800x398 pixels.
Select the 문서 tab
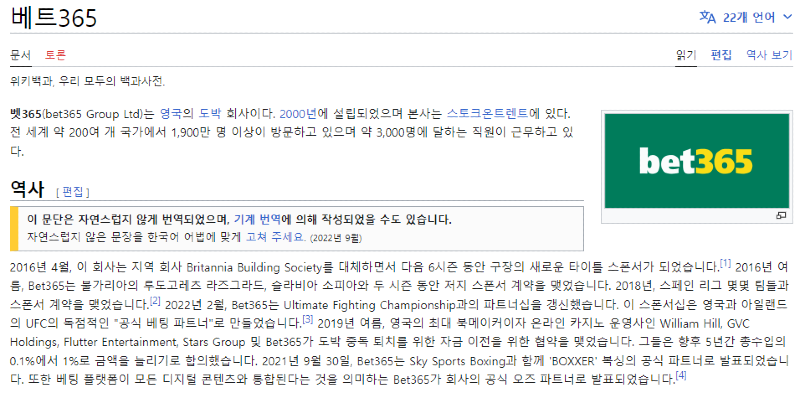[x=20, y=55]
